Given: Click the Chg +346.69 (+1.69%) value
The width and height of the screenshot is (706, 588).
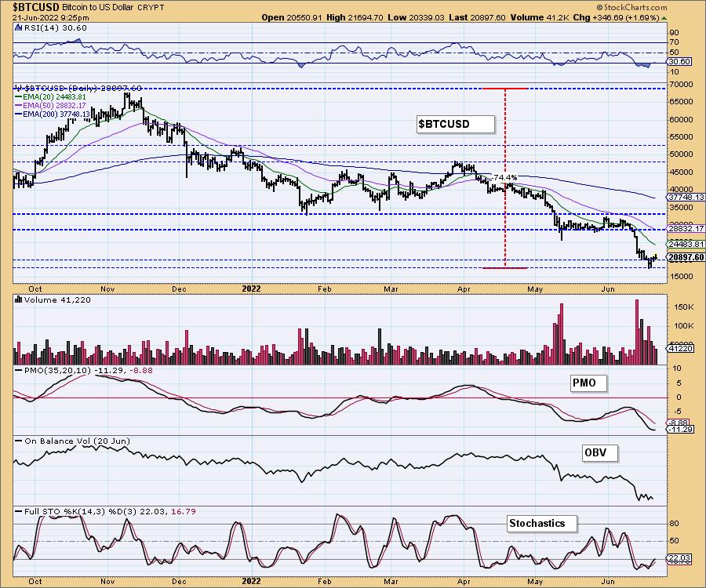Looking at the screenshot, I should click(617, 17).
